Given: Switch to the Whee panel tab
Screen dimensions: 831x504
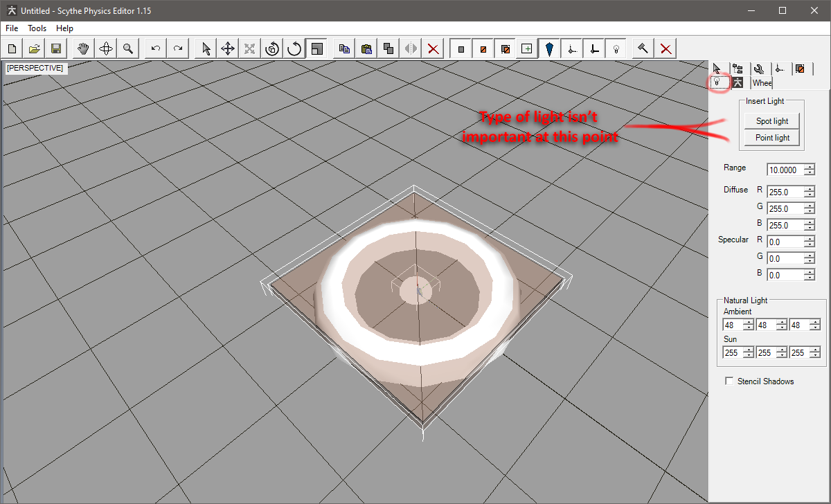Looking at the screenshot, I should point(762,83).
